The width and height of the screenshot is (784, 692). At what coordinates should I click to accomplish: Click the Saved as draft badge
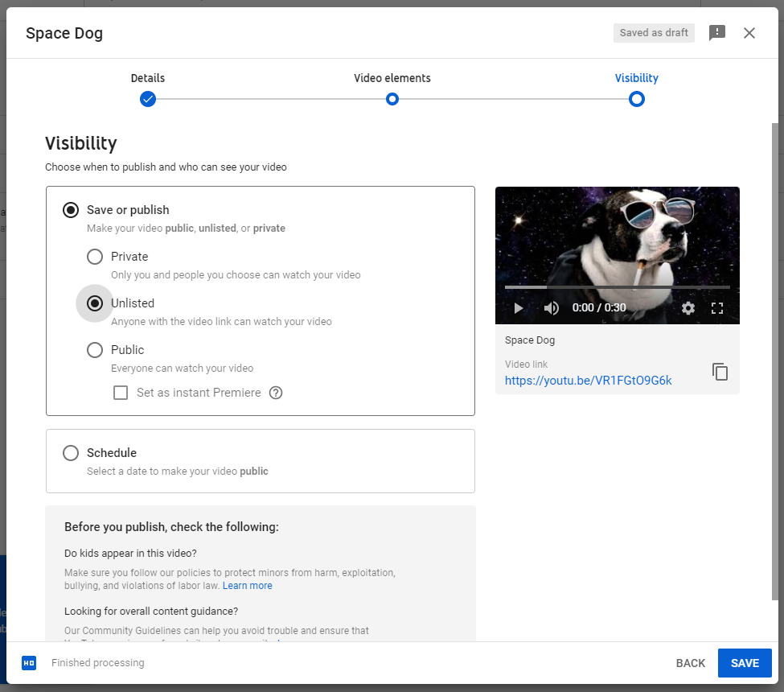(x=654, y=33)
